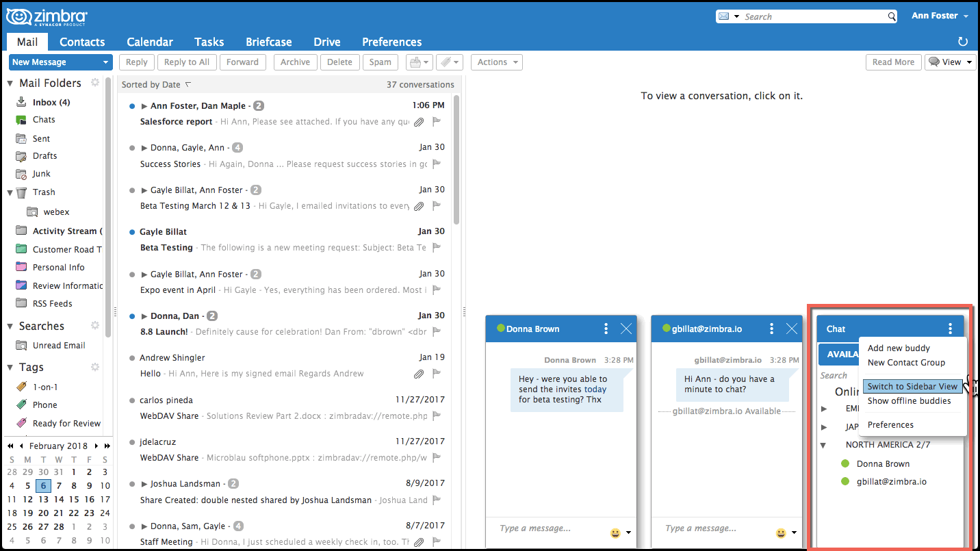Click the refresh icon near Ann Foster

click(963, 41)
